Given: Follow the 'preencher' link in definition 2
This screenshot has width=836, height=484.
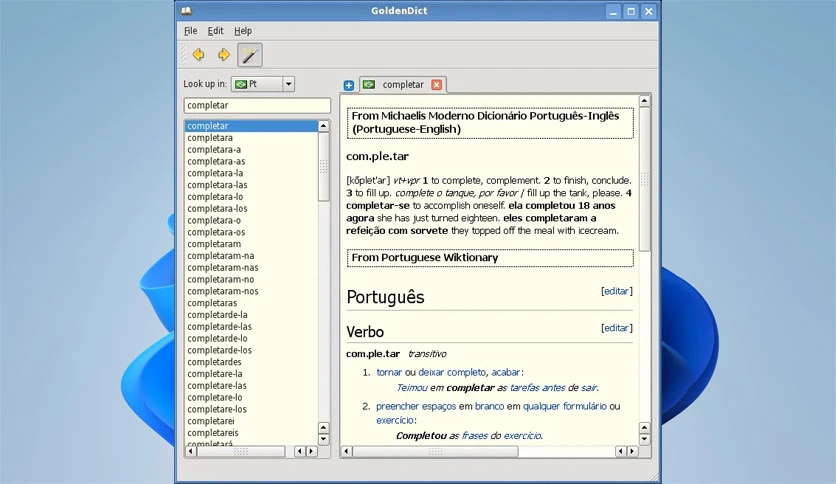Looking at the screenshot, I should tap(397, 406).
